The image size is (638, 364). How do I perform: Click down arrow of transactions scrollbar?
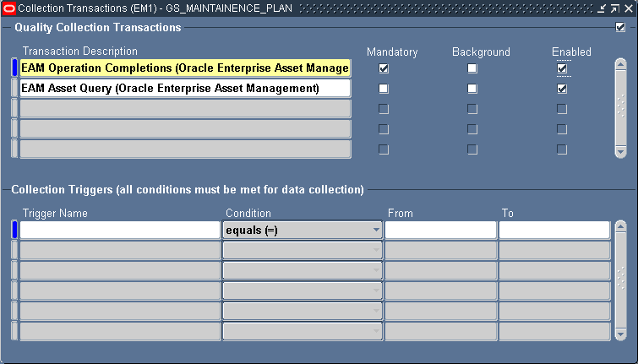620,152
